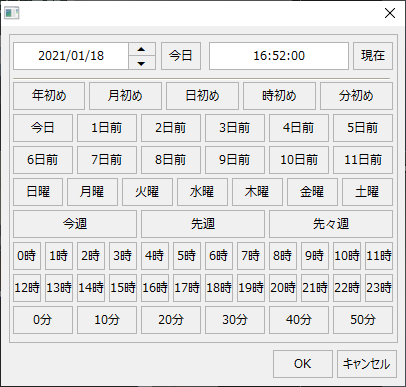406x387 pixels.
Task: Choose 7日前
Action: pyautogui.click(x=107, y=160)
